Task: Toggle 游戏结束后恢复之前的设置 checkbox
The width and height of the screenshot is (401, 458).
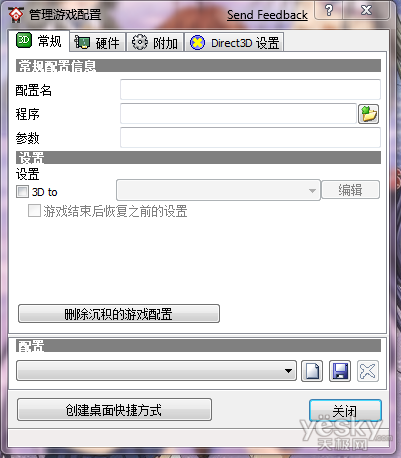Action: (x=34, y=211)
